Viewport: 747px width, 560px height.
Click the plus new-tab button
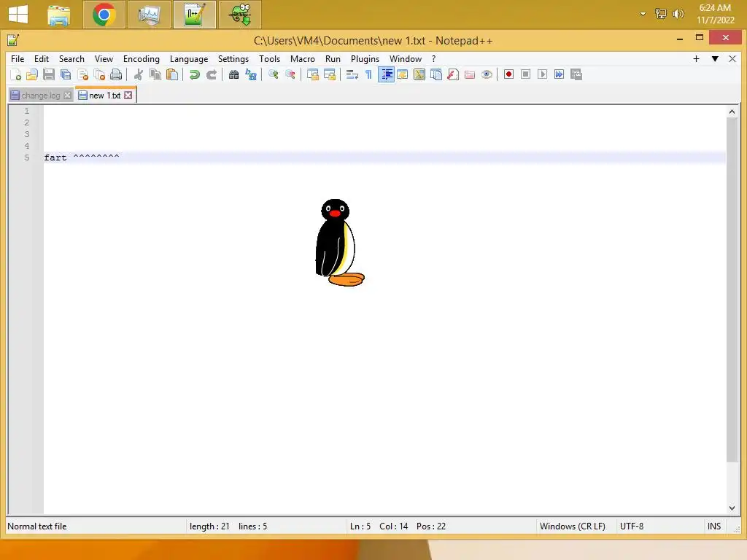[696, 58]
